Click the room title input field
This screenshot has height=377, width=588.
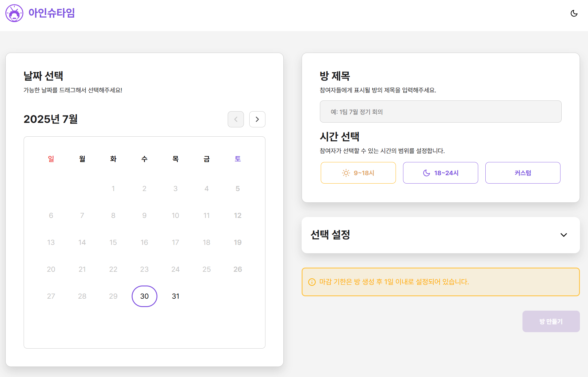click(440, 112)
